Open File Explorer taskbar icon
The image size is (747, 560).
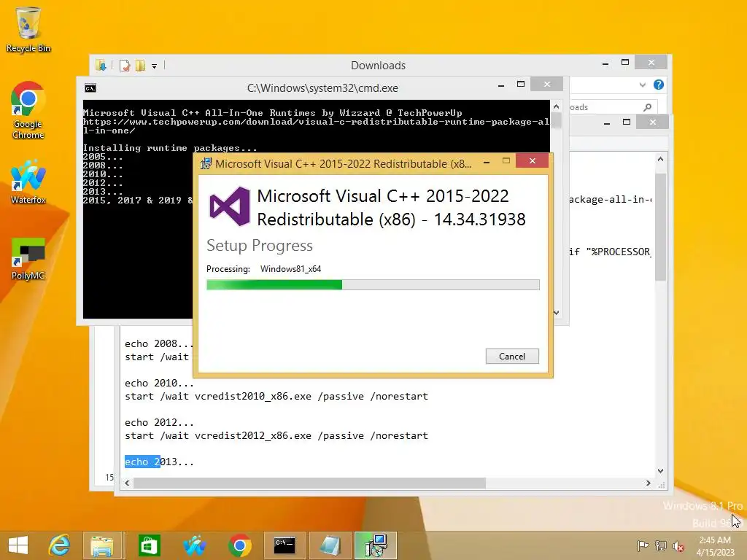coord(102,545)
